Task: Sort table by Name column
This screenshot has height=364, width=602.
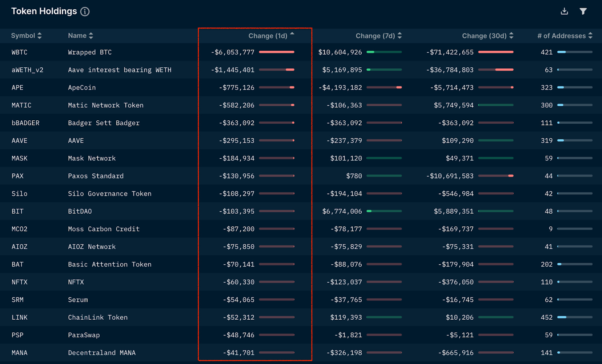Action: [x=81, y=36]
